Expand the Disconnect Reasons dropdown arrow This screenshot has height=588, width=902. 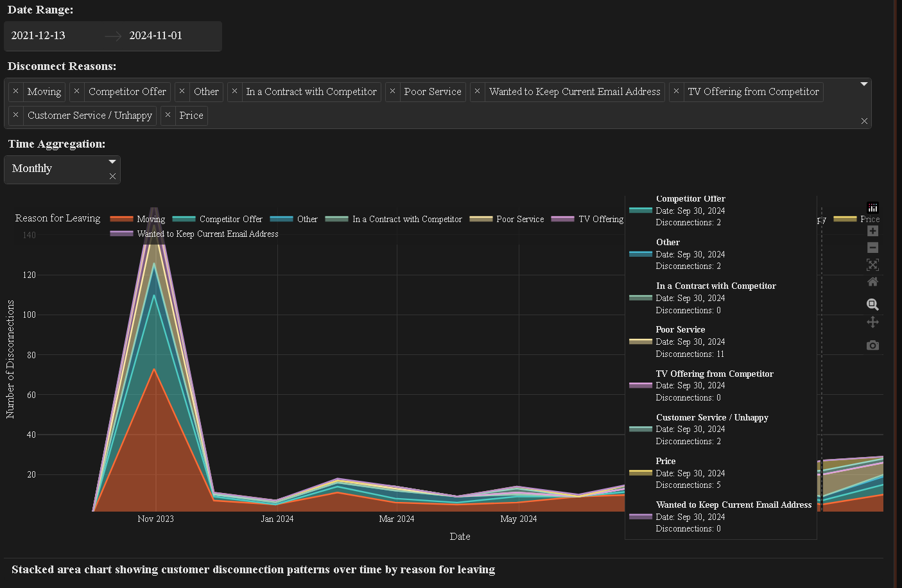click(864, 84)
